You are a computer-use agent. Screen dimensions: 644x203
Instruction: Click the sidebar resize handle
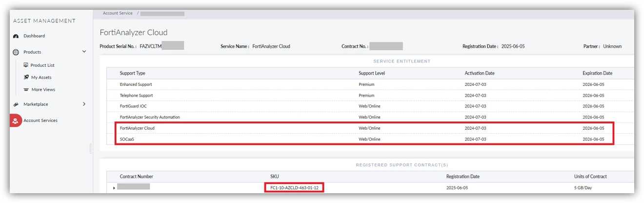(x=91, y=149)
